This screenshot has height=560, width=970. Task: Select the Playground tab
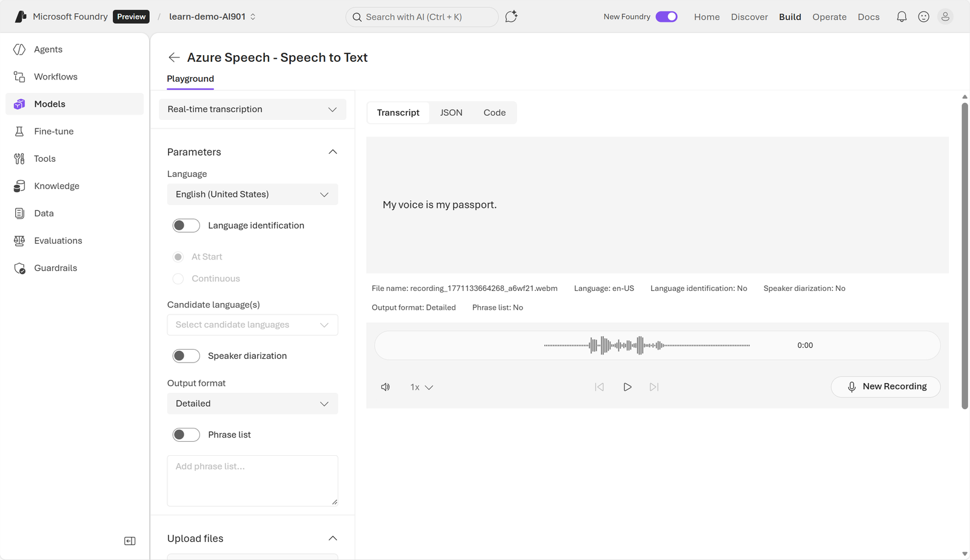pos(190,79)
